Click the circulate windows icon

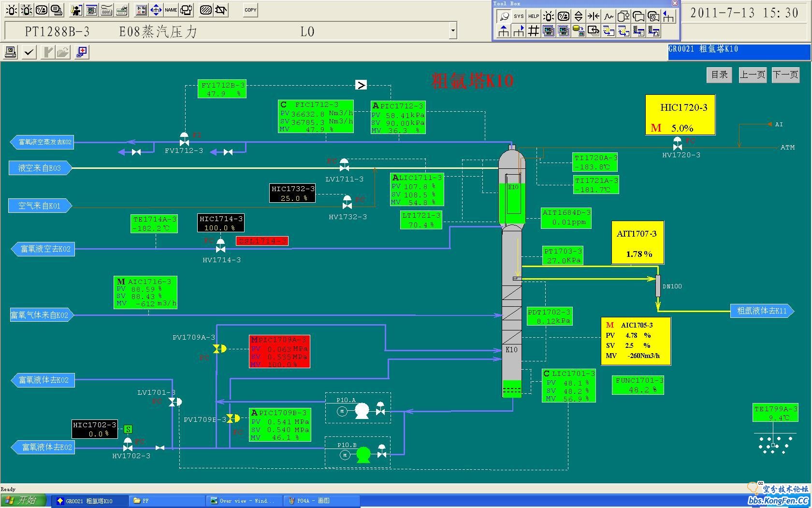(186, 10)
